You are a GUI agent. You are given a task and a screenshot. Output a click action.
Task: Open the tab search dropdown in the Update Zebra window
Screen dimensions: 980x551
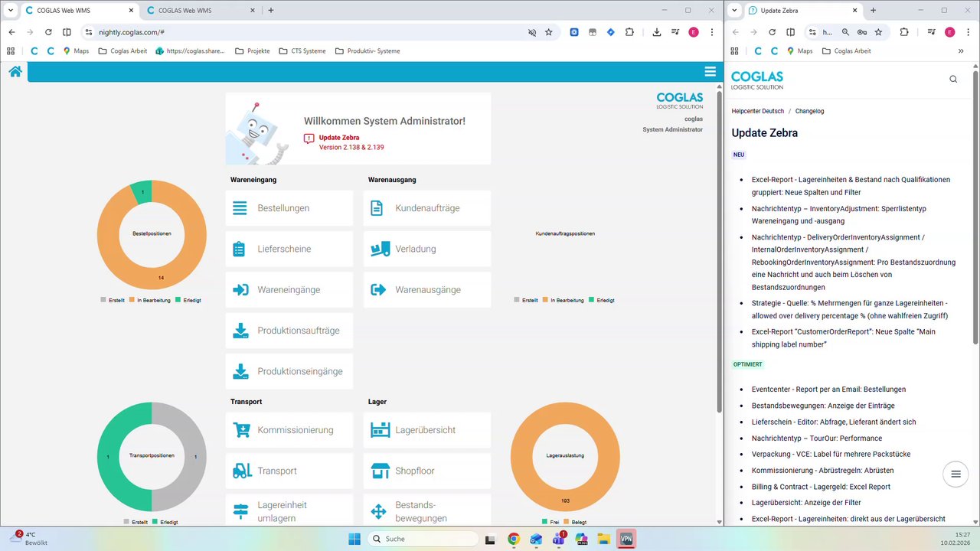coord(735,11)
